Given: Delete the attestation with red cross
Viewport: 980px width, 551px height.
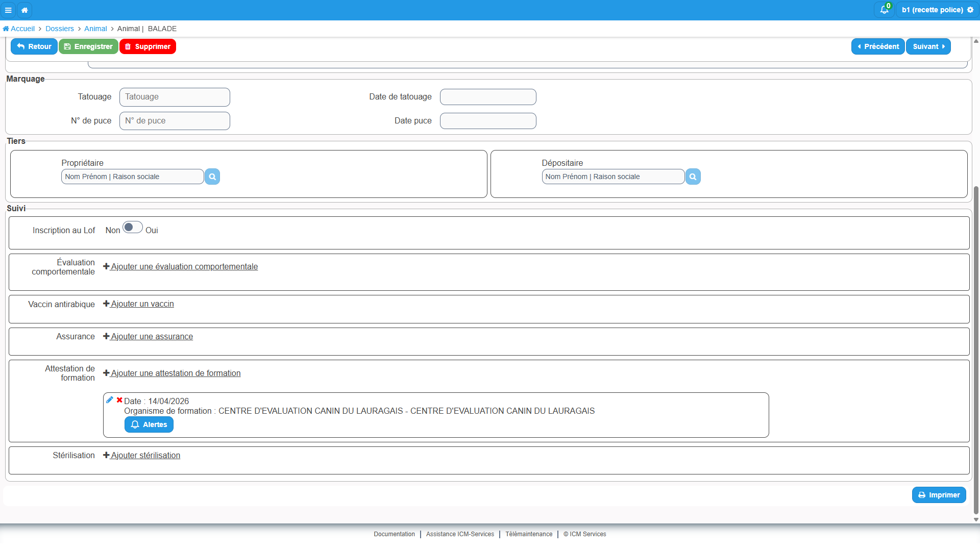Looking at the screenshot, I should (x=119, y=400).
